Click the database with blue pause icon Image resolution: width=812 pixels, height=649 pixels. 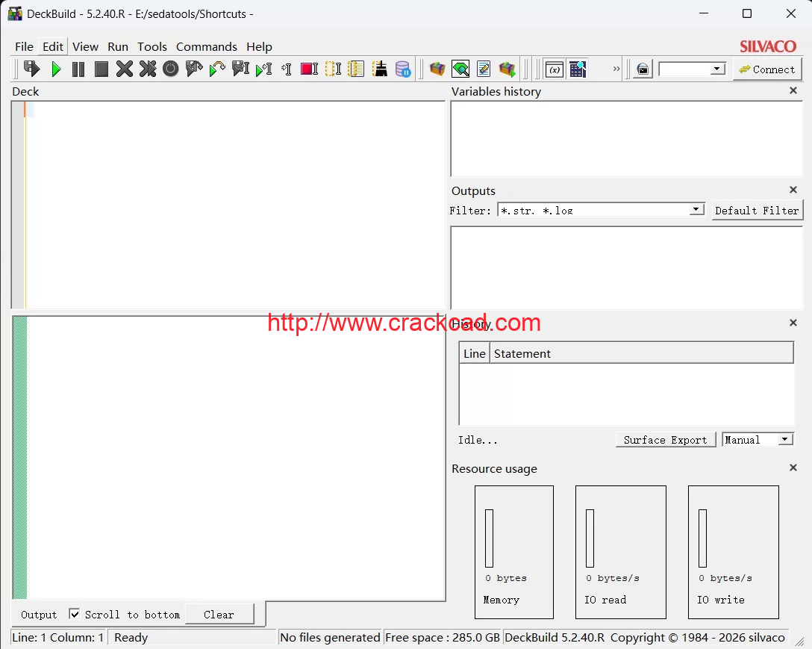click(403, 69)
